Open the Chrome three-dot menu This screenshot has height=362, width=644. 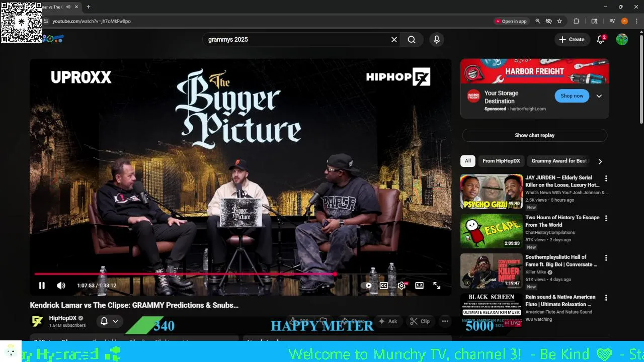click(637, 21)
